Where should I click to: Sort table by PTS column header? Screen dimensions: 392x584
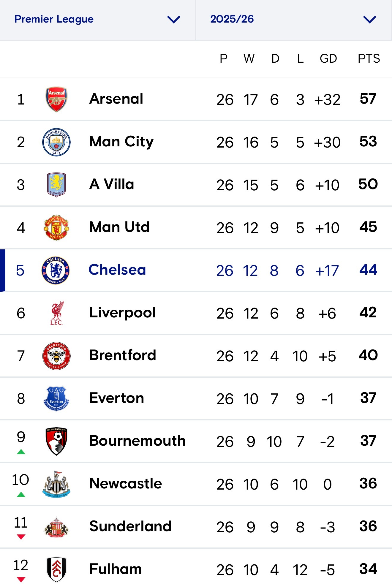coord(369,58)
